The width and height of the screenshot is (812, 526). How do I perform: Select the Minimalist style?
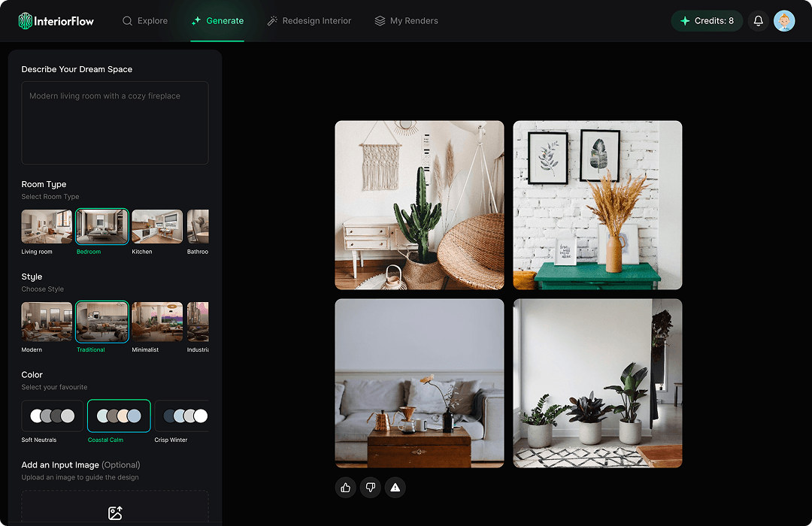(x=156, y=319)
